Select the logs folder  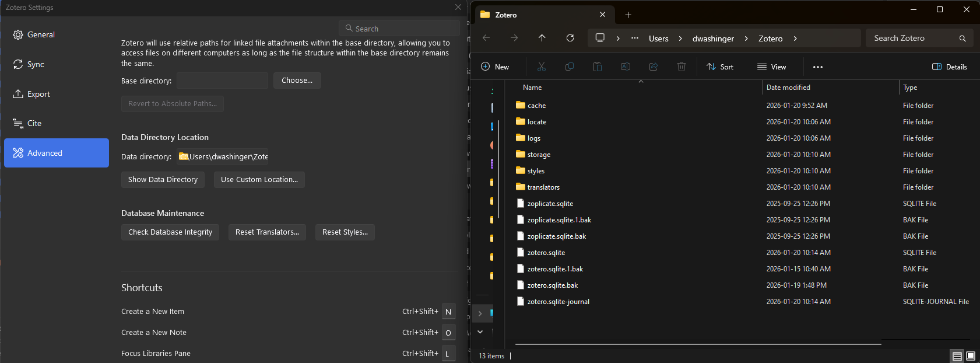pos(743,138)
